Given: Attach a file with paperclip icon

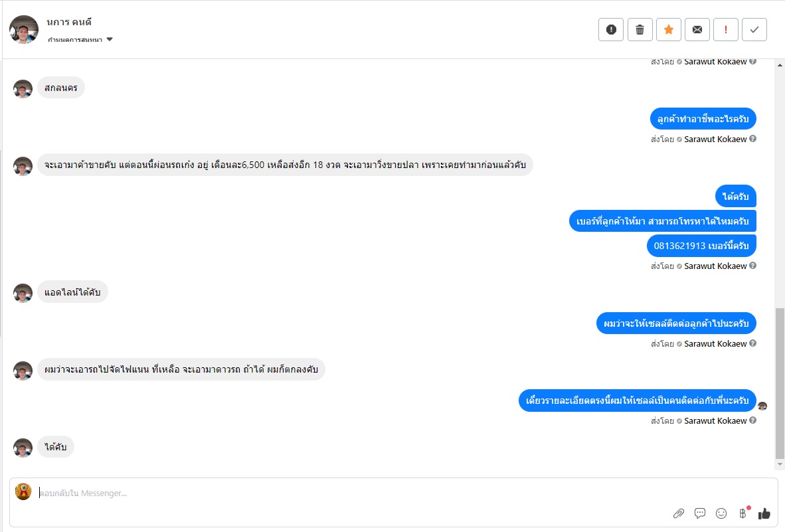Looking at the screenshot, I should [678, 513].
